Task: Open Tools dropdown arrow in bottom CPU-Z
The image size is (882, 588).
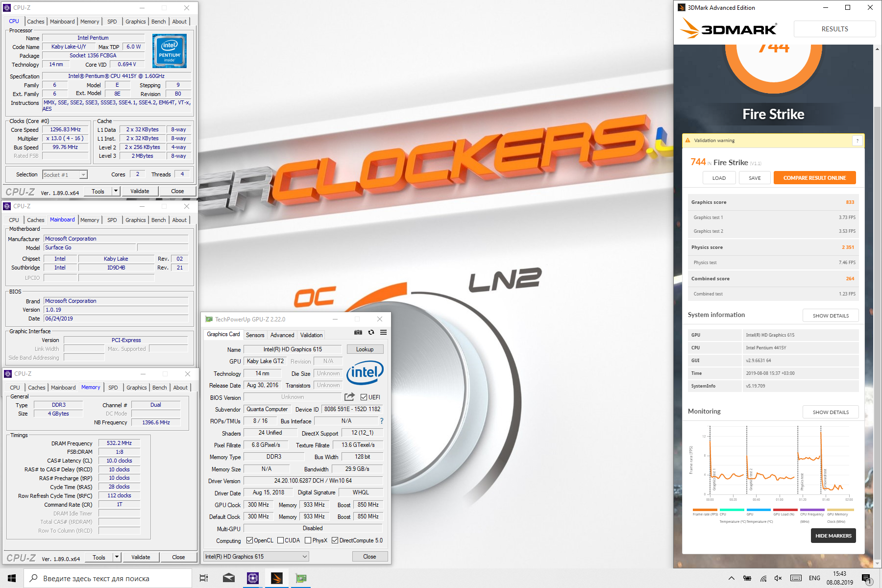Action: point(117,557)
